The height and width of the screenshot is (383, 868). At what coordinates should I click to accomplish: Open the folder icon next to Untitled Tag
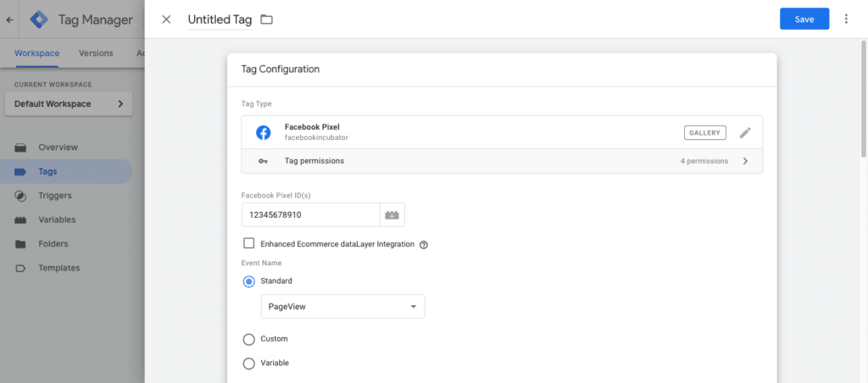267,20
